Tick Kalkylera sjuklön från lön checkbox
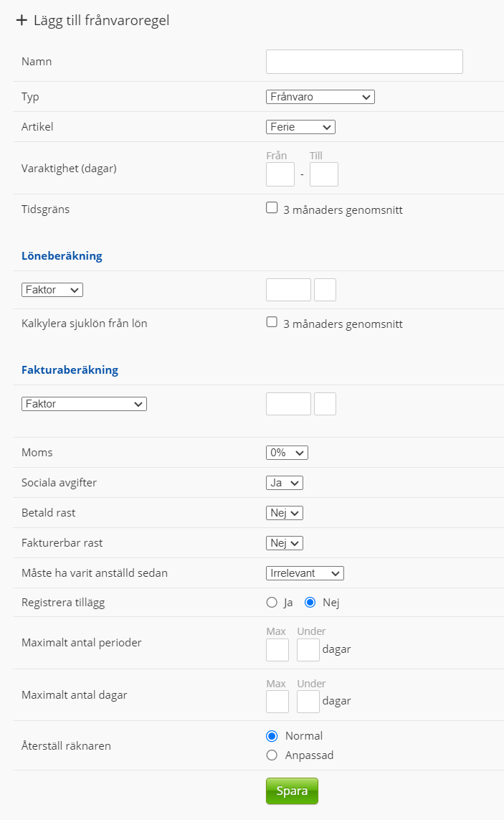This screenshot has width=504, height=820. click(x=272, y=322)
